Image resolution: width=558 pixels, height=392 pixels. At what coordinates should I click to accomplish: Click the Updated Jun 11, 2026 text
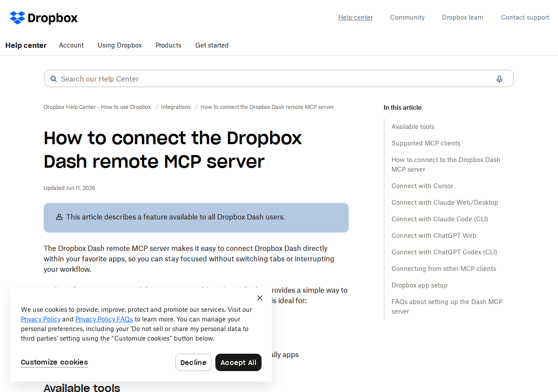coord(69,188)
